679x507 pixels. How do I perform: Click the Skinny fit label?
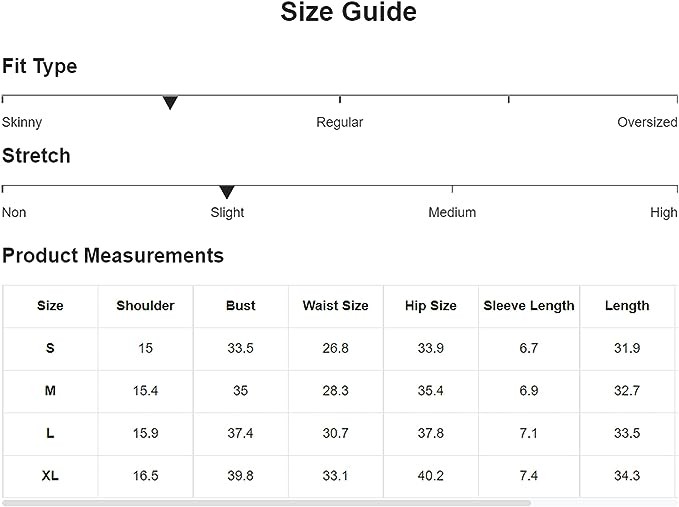[22, 122]
